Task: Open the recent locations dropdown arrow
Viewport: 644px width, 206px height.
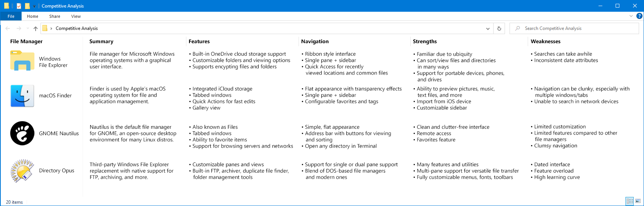Action: tap(28, 28)
